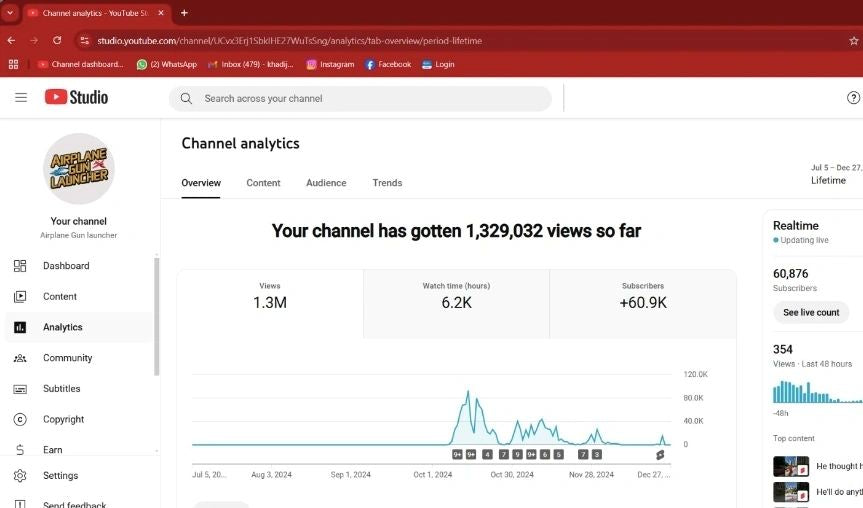Open the Dashboard sidebar icon
This screenshot has width=863, height=508.
click(20, 266)
